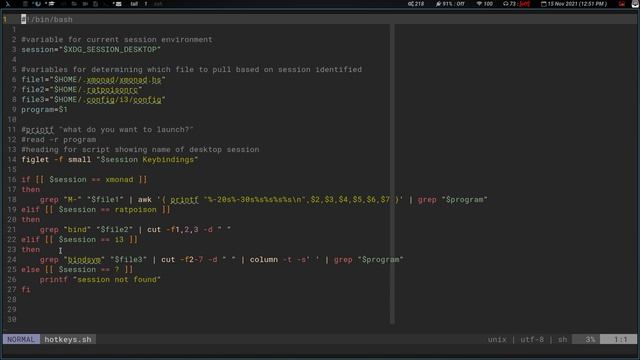Click 'xmonad' in the if condition line
The image size is (640, 360).
point(119,180)
